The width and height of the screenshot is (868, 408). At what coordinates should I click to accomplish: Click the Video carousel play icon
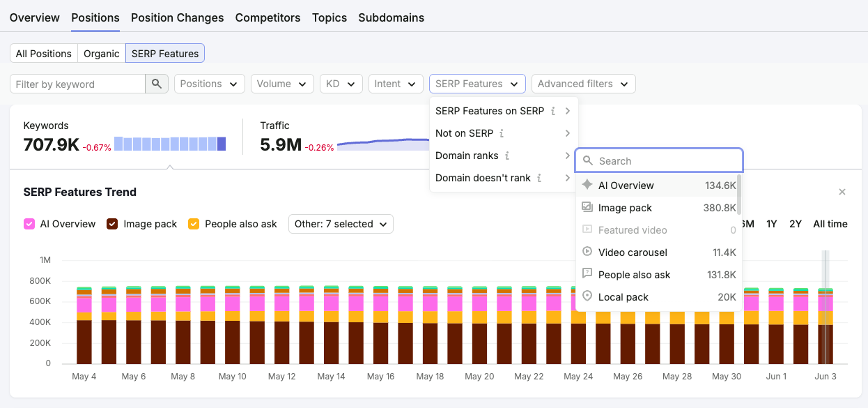[x=587, y=252]
